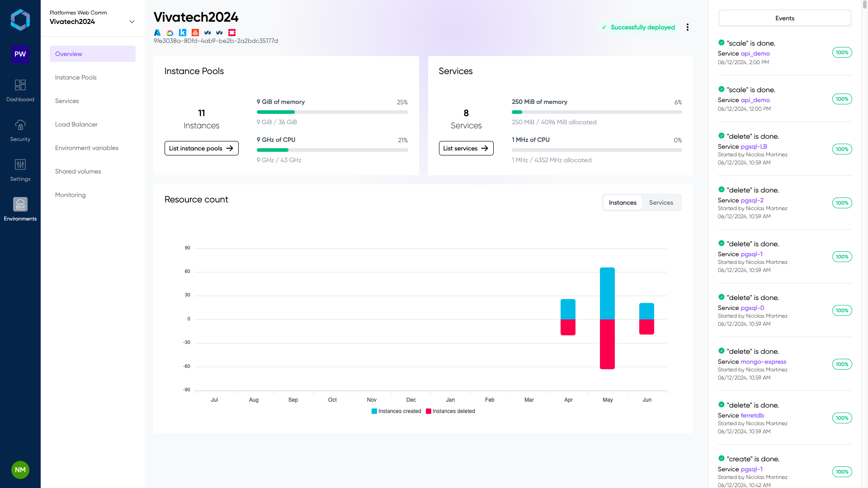868x488 pixels.
Task: Open the three-dot environment actions menu
Action: [688, 27]
